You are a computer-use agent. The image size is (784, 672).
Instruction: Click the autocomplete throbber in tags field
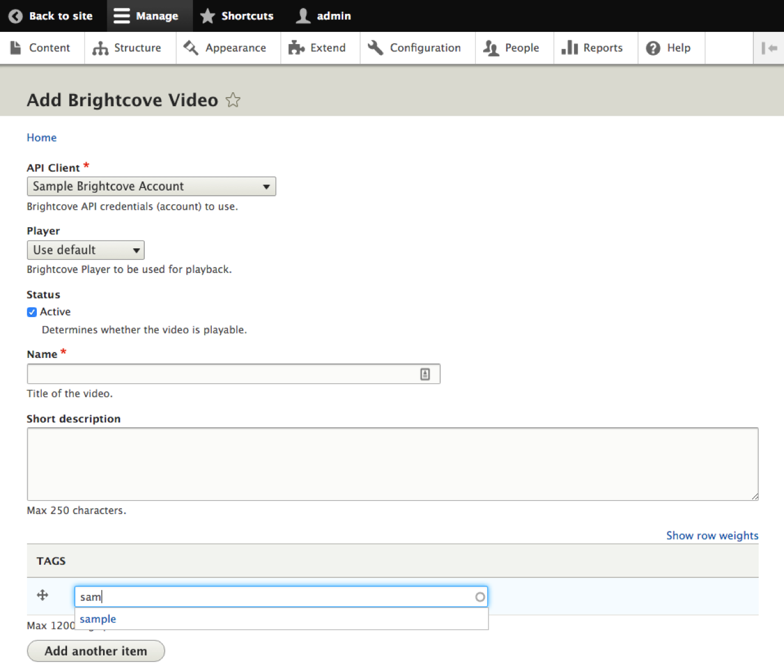pos(480,597)
